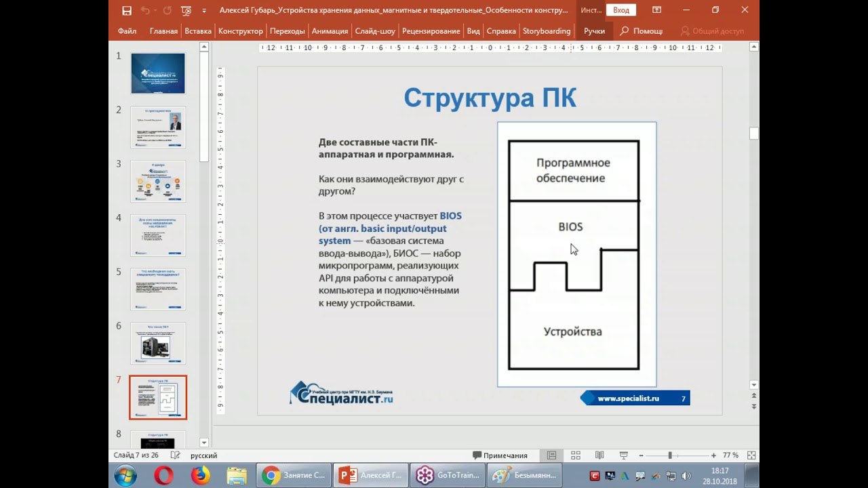Screen dimensions: 868x488
Task: Click the Общий доступ share button
Action: tap(712, 31)
